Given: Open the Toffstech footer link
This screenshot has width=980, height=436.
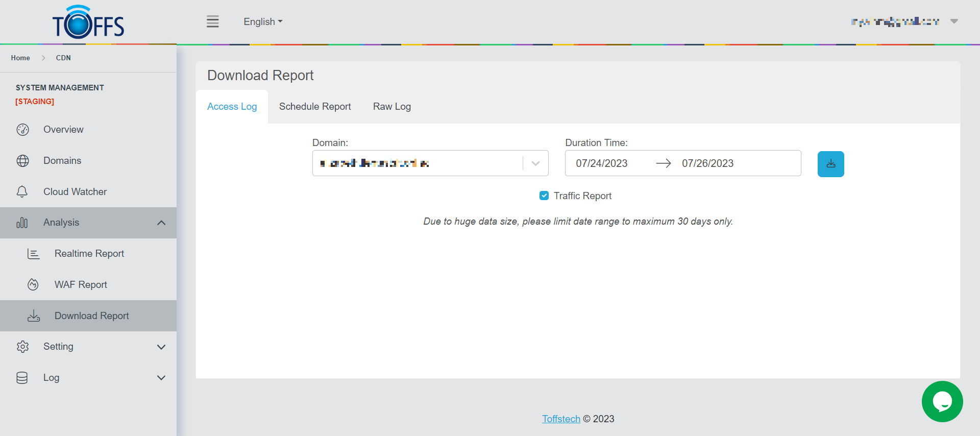Looking at the screenshot, I should click(x=561, y=419).
